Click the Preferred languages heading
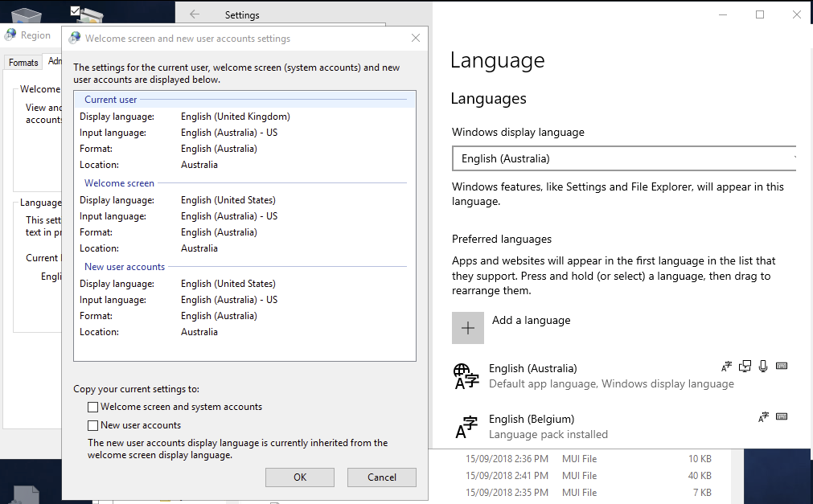This screenshot has height=504, width=813. [x=501, y=239]
